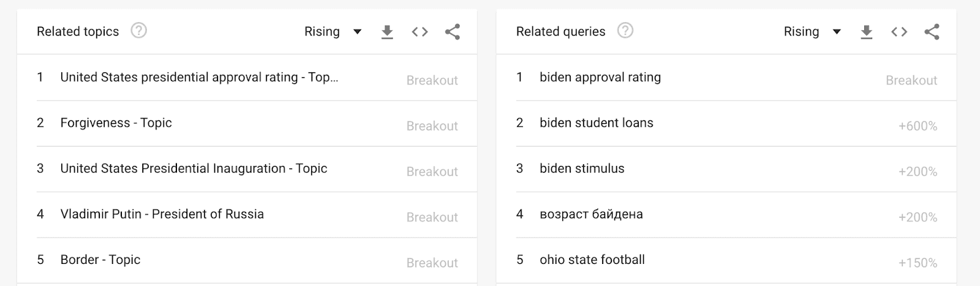Get embed code for Related topics
This screenshot has height=286, width=980.
coord(420,32)
